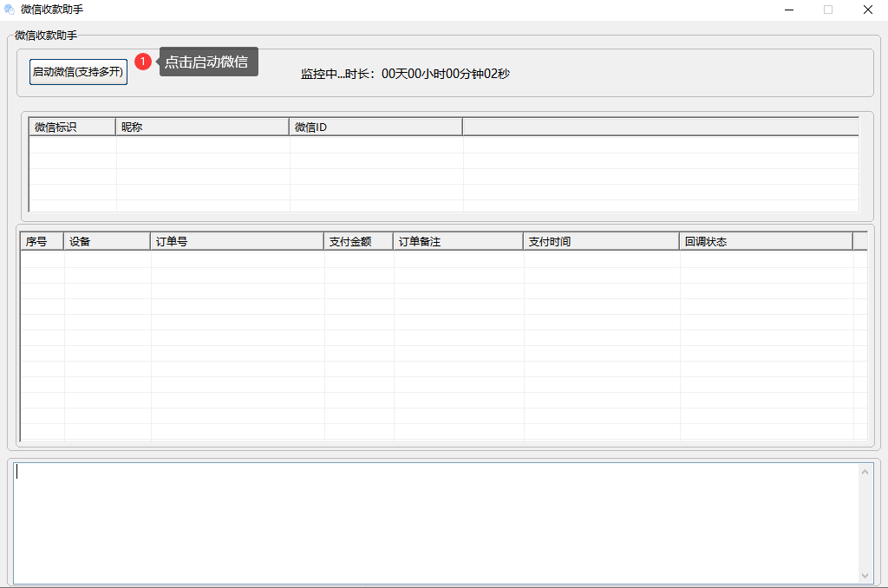Click the 支付时间 column header
Image resolution: width=888 pixels, height=588 pixels.
coord(602,241)
